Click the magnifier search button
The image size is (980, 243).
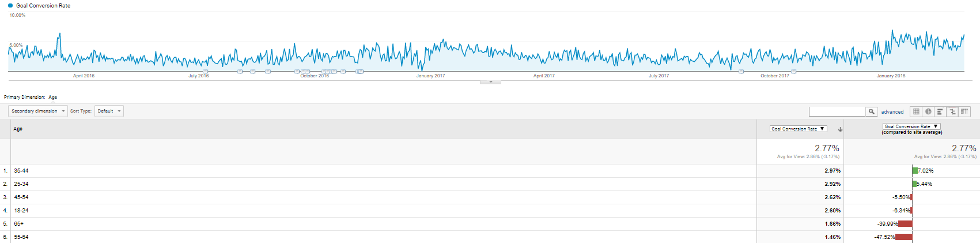[872, 111]
